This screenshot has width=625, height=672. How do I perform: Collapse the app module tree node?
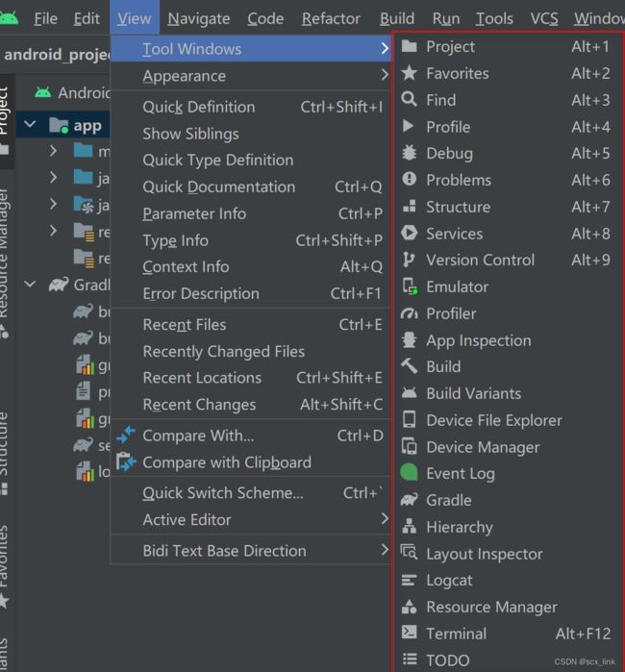pyautogui.click(x=30, y=125)
